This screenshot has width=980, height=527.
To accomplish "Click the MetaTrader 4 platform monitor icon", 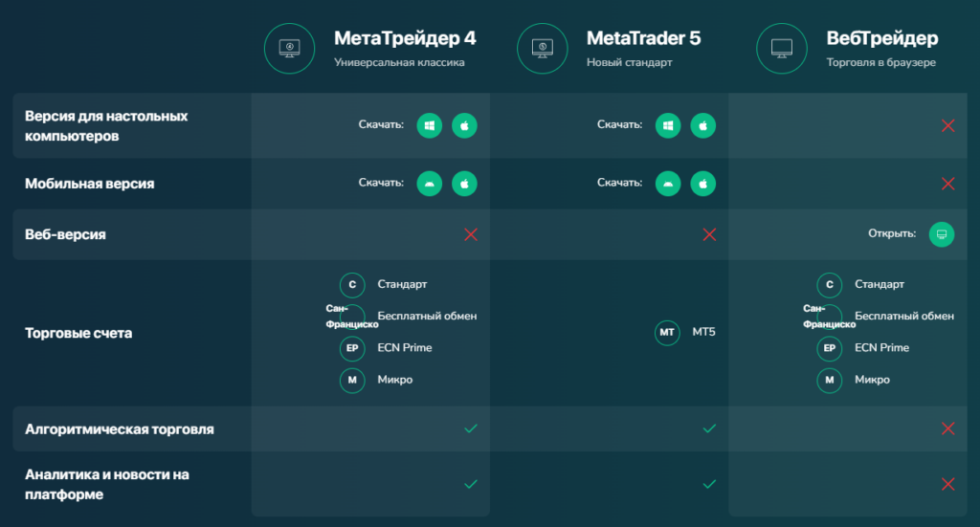I will coord(291,49).
